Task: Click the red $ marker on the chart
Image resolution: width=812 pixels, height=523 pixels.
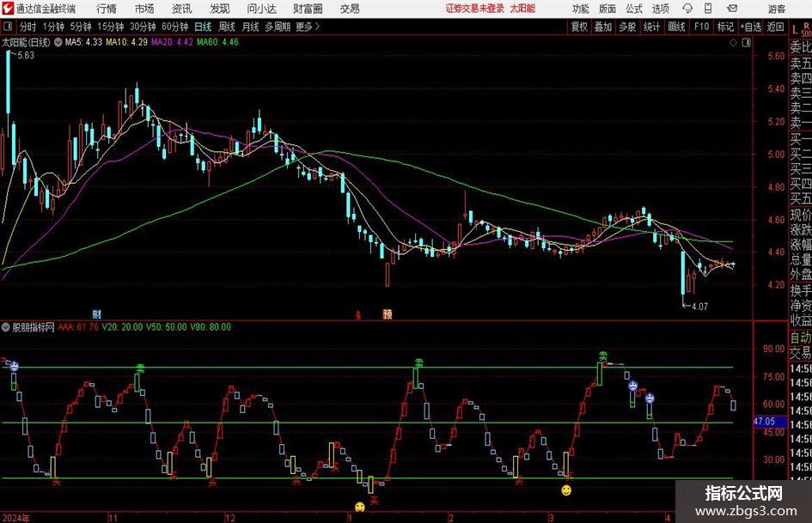Action: point(357,315)
